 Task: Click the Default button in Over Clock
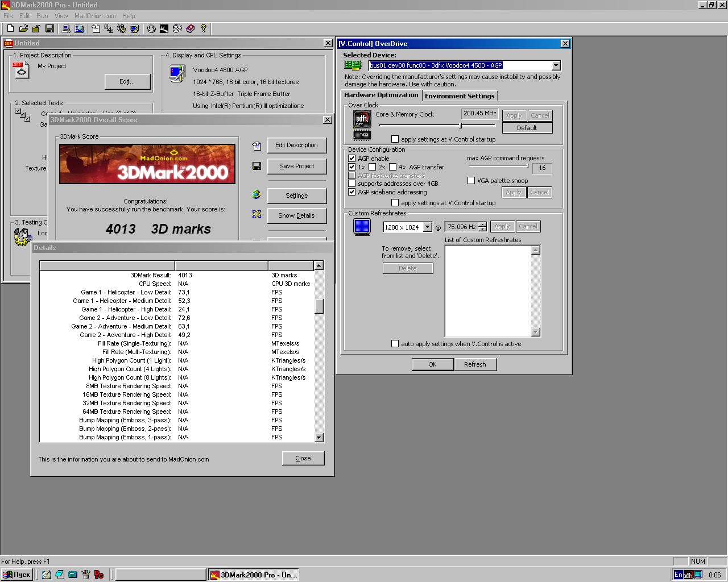(527, 128)
